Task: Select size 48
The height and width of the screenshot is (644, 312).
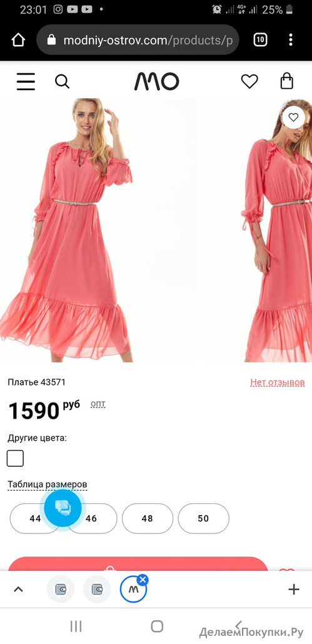Action: click(148, 518)
